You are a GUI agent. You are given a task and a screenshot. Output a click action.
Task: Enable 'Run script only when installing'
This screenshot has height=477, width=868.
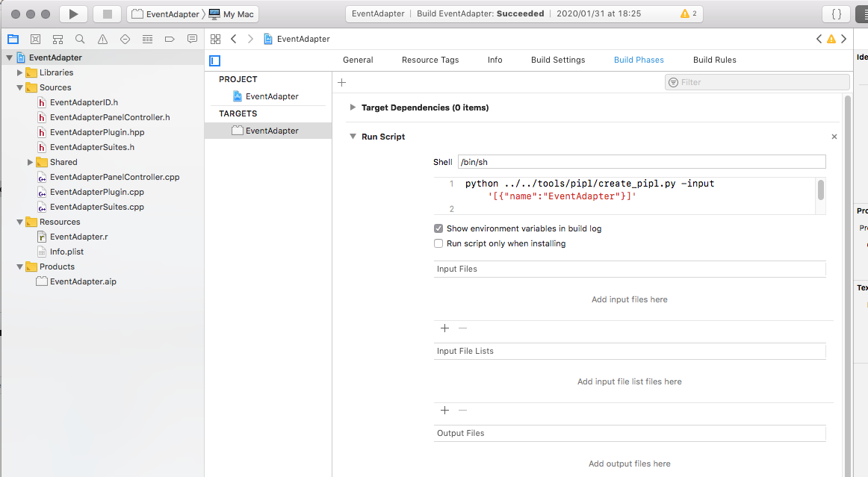pyautogui.click(x=438, y=243)
